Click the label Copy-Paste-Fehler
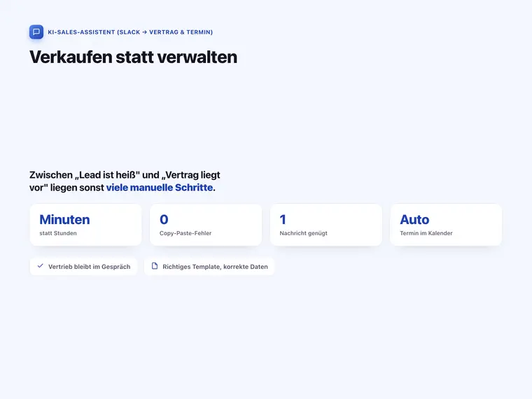Image resolution: width=532 pixels, height=399 pixels. [x=185, y=233]
